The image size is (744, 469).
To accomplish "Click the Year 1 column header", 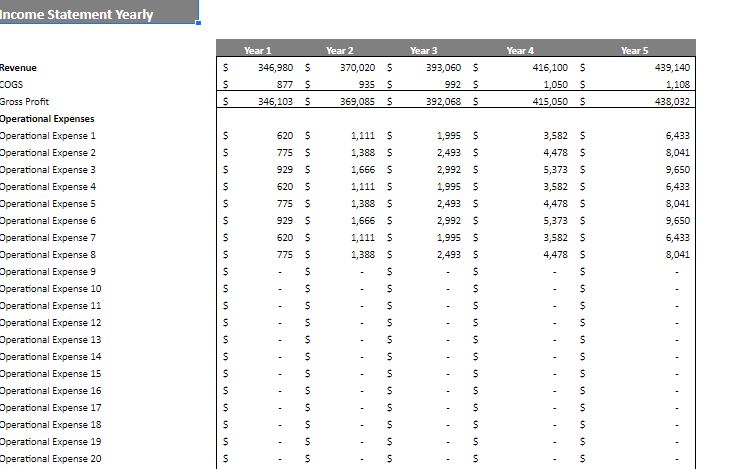I will (257, 50).
